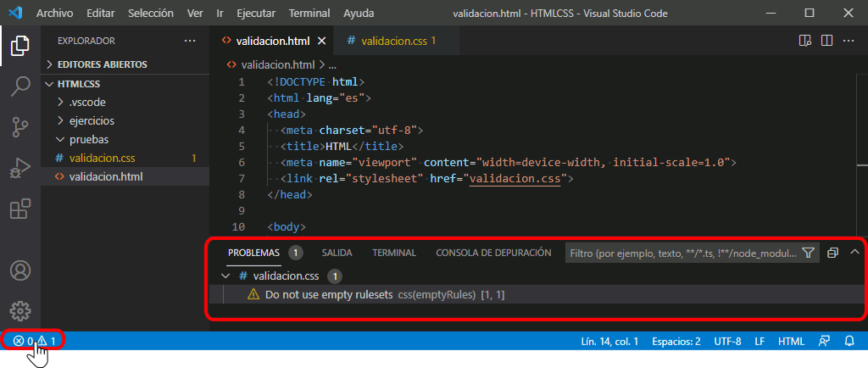
Task: Click 'Espacios: 2' indentation setting
Action: coord(676,341)
